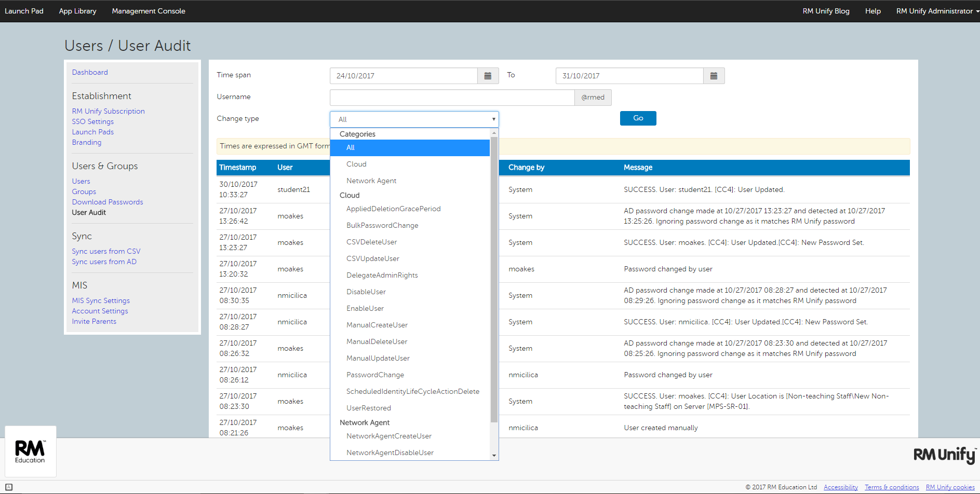Click the Timestamp column header

(237, 168)
